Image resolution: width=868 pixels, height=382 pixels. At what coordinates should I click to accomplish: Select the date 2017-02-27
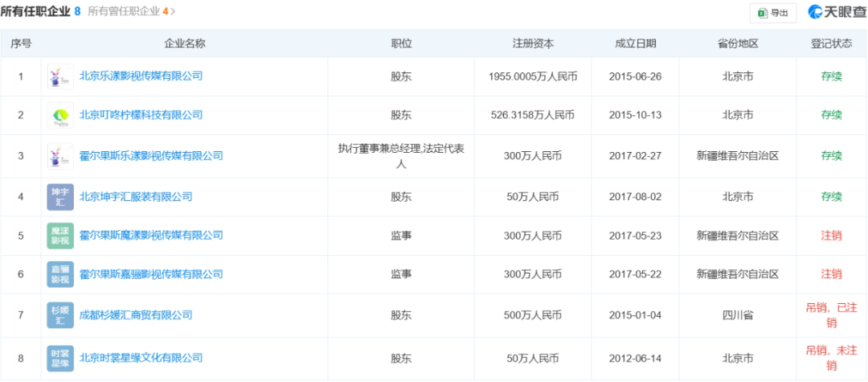pos(636,156)
